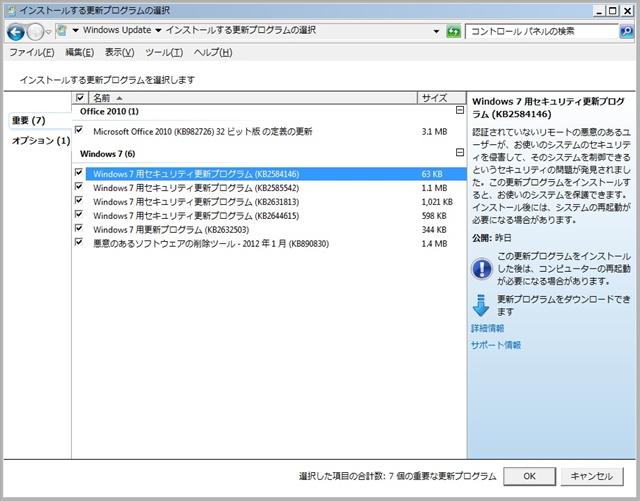
Task: Open the address bar history dropdown
Action: click(436, 31)
